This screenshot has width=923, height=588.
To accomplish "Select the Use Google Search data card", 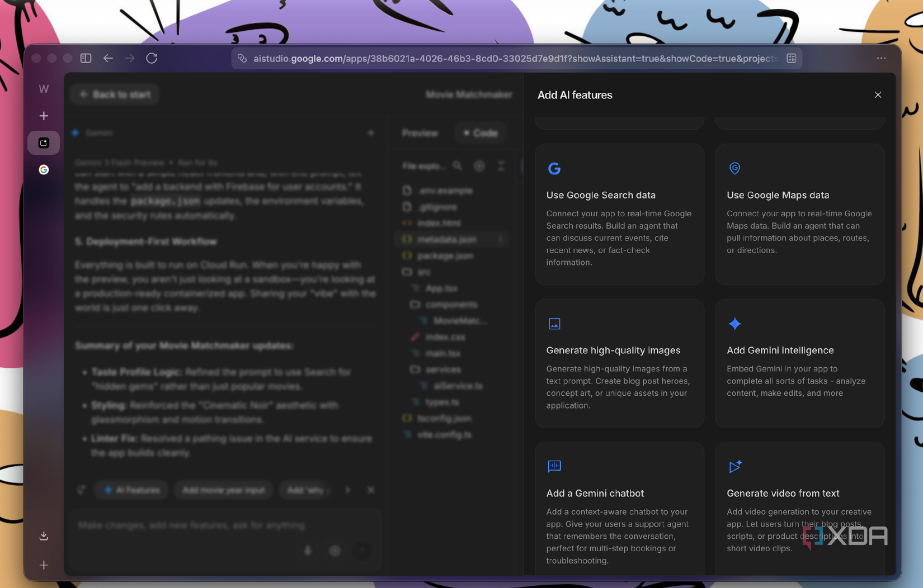I will pyautogui.click(x=619, y=215).
